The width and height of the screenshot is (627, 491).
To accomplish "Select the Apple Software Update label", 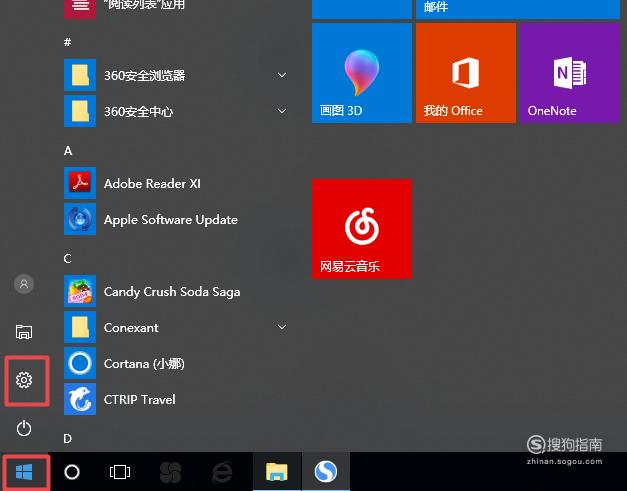I will tap(171, 220).
